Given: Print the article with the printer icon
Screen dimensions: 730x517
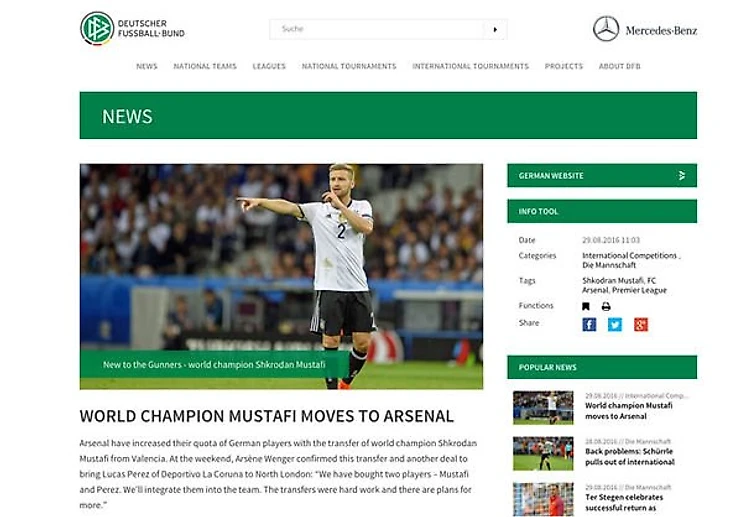Looking at the screenshot, I should click(606, 306).
